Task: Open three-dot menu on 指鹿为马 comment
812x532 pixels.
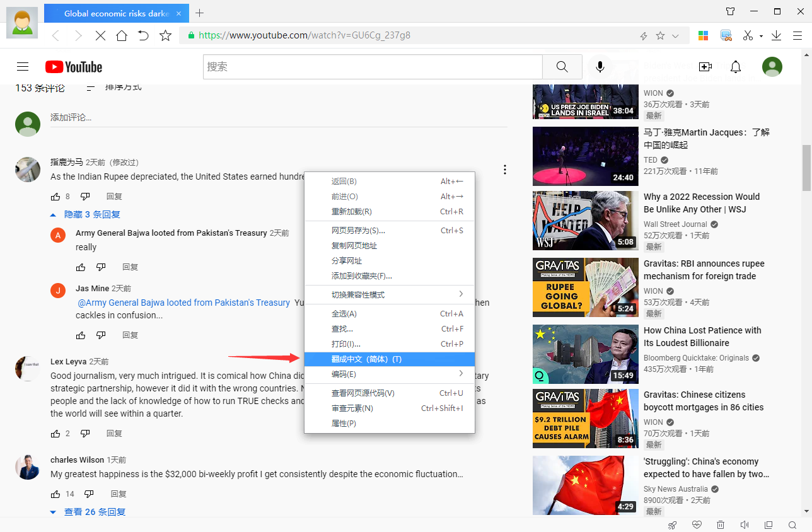Action: point(505,170)
